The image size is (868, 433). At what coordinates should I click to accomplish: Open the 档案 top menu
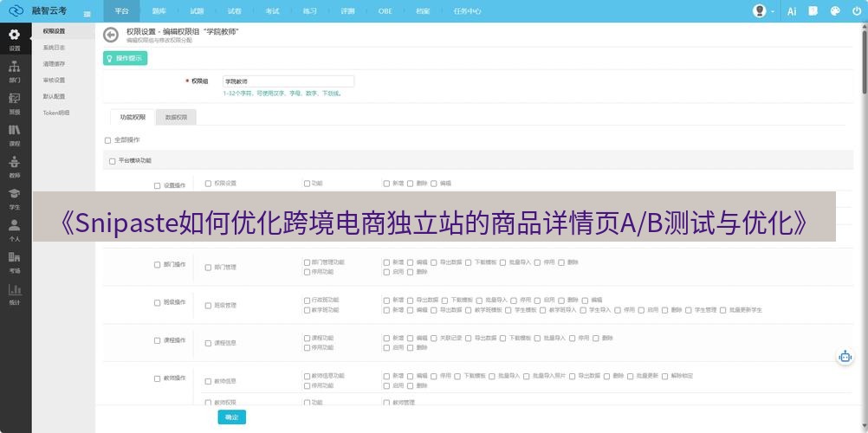point(423,11)
